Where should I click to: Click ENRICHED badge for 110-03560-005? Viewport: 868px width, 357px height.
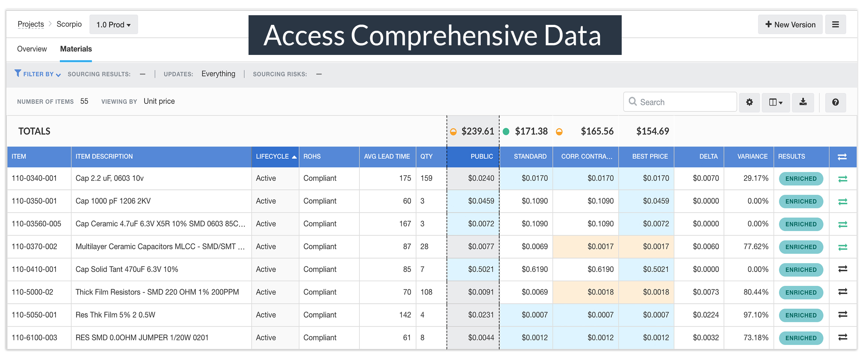tap(801, 224)
